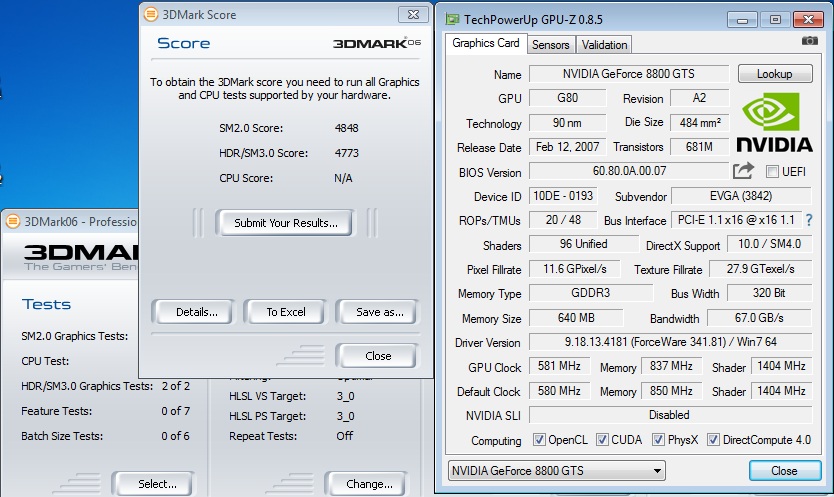The width and height of the screenshot is (834, 497).
Task: Click the Pixel Fillrate field
Action: (574, 269)
